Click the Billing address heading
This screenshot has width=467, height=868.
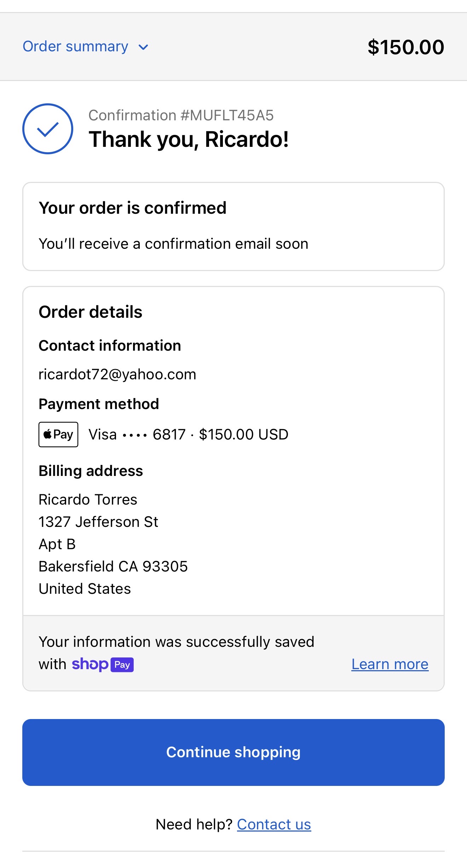point(91,471)
